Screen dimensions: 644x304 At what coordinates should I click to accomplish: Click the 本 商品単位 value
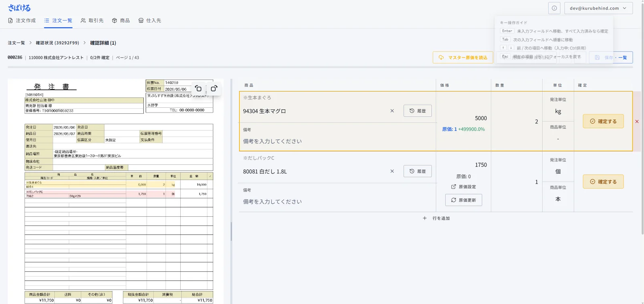[x=558, y=199]
